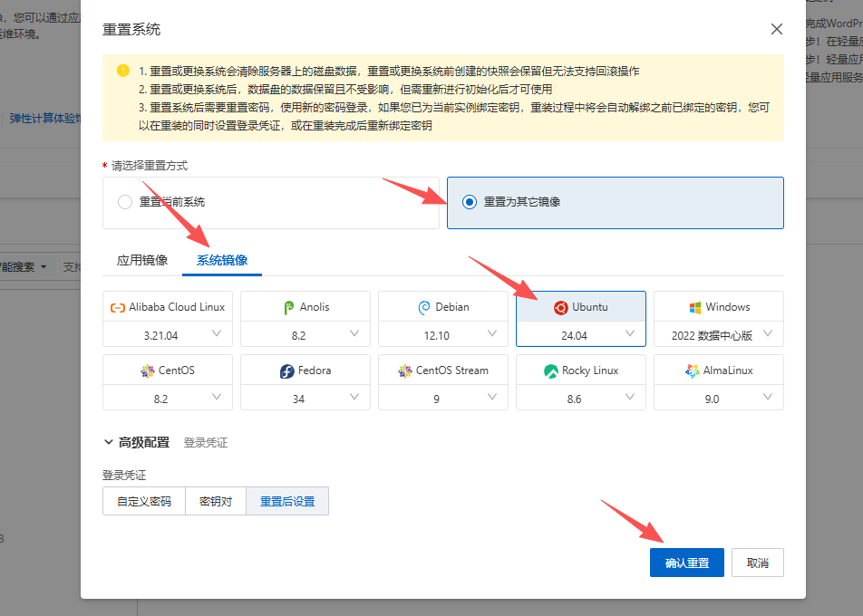Image resolution: width=863 pixels, height=616 pixels.
Task: Click the red Ubuntu logo icon
Action: pos(560,307)
